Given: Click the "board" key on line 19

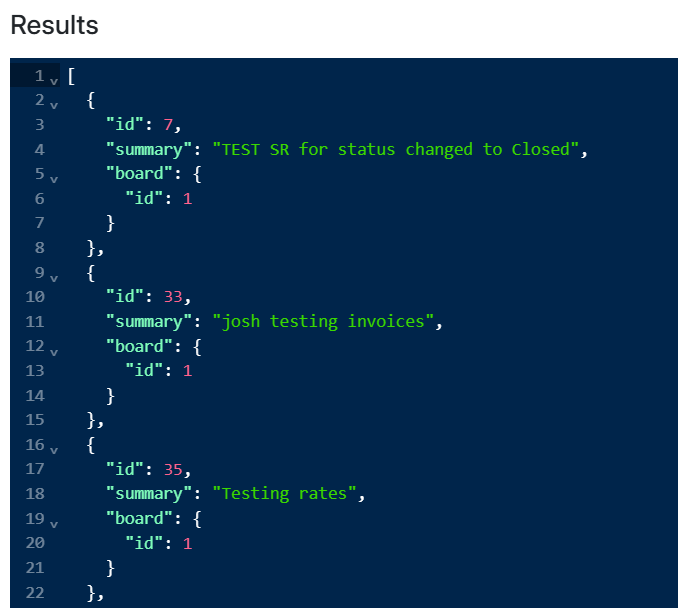Looking at the screenshot, I should (138, 518).
